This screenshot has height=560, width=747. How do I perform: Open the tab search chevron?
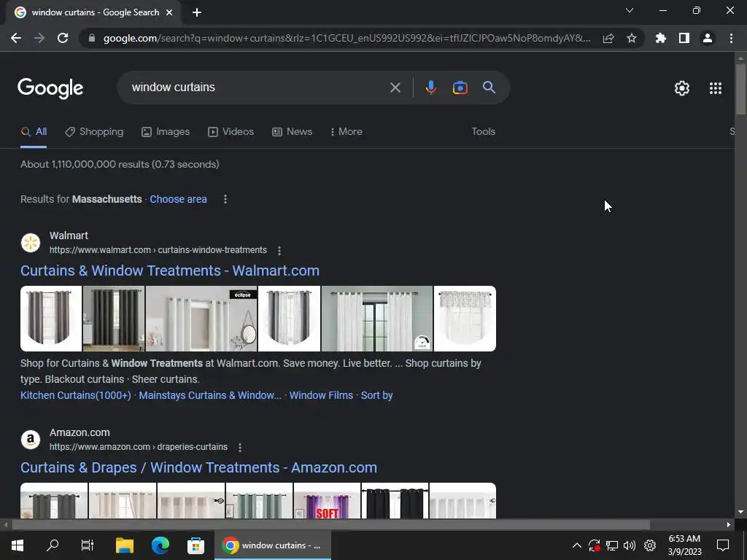[x=630, y=10]
